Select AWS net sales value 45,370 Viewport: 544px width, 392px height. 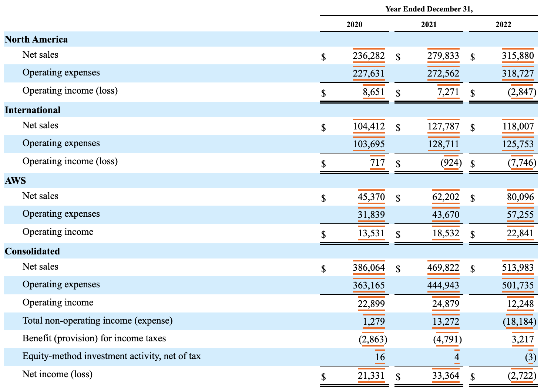point(371,197)
